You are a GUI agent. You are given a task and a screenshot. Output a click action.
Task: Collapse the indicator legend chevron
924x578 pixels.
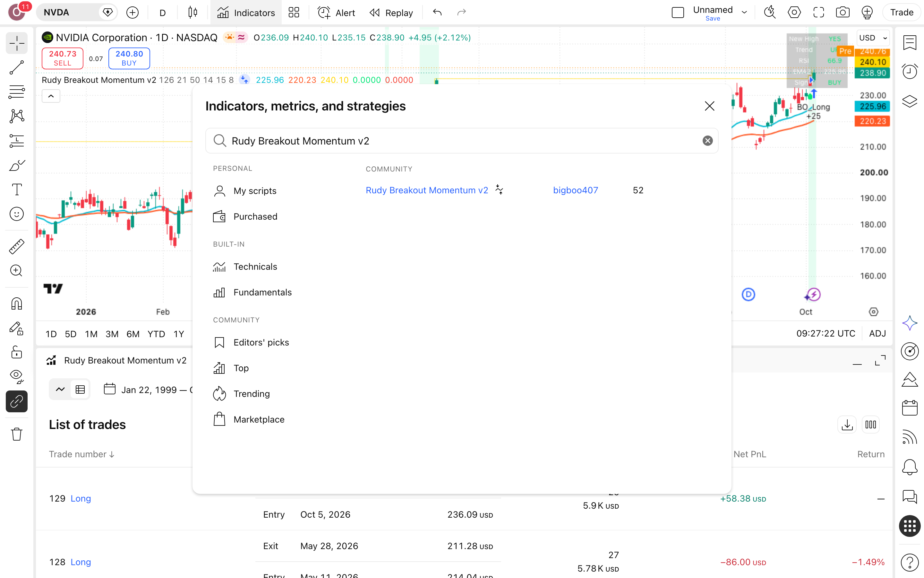pyautogui.click(x=51, y=96)
